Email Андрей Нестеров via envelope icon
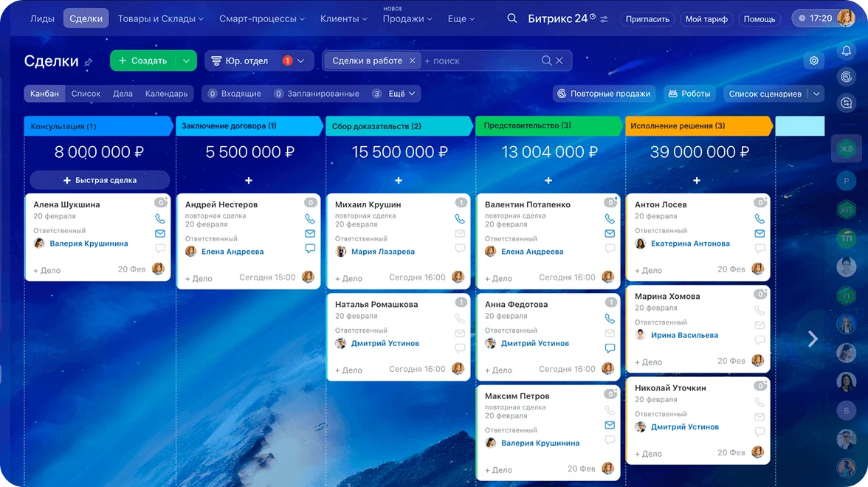The width and height of the screenshot is (868, 487). (x=310, y=233)
